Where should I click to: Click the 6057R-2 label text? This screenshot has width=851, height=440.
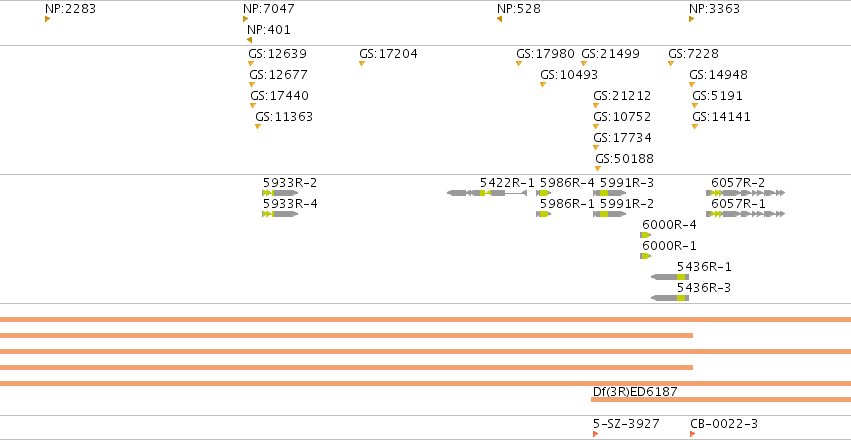click(738, 182)
